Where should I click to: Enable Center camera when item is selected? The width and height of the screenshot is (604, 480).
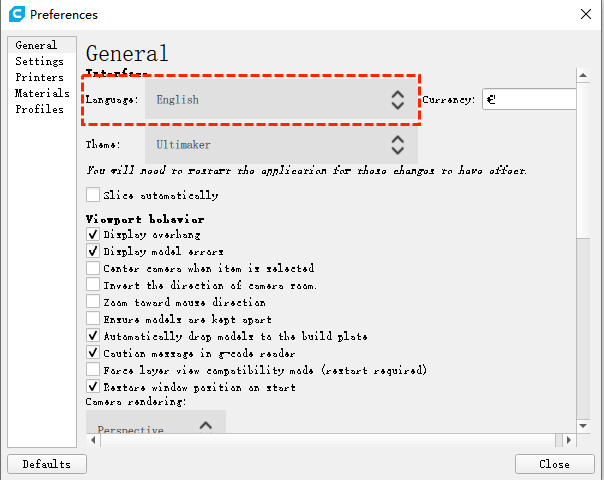click(x=93, y=268)
